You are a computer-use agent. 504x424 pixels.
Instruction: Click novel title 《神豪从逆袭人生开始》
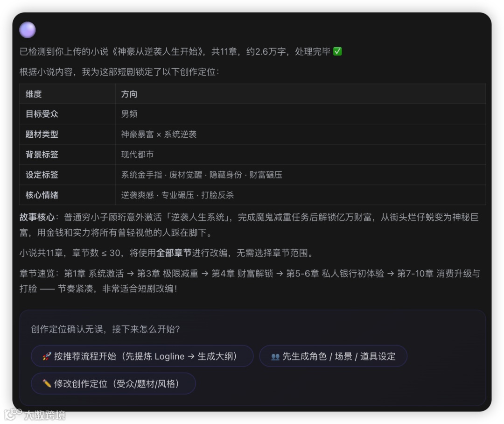point(157,51)
